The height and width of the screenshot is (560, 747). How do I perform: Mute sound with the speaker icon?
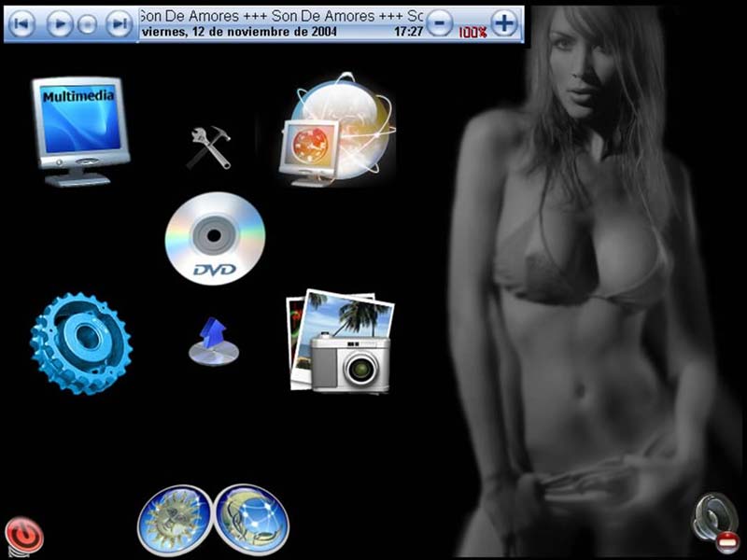coord(715,524)
